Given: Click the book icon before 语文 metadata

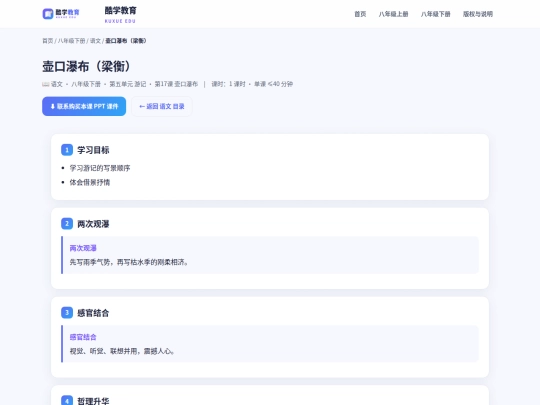Looking at the screenshot, I should pos(45,84).
